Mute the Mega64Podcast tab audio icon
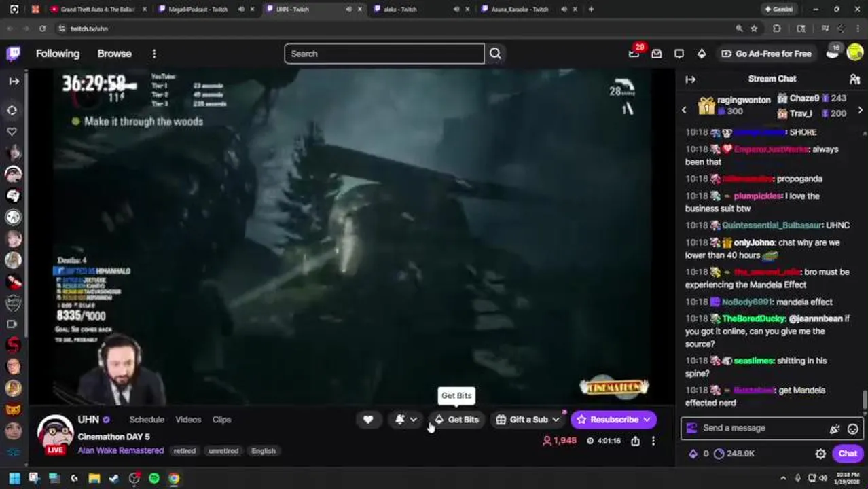868x489 pixels. 241,10
